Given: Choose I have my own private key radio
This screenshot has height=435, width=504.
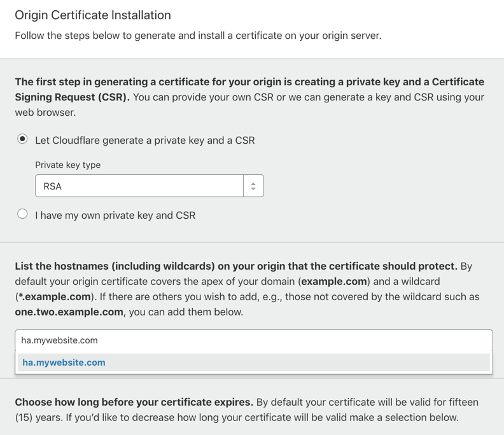Looking at the screenshot, I should click(22, 214).
